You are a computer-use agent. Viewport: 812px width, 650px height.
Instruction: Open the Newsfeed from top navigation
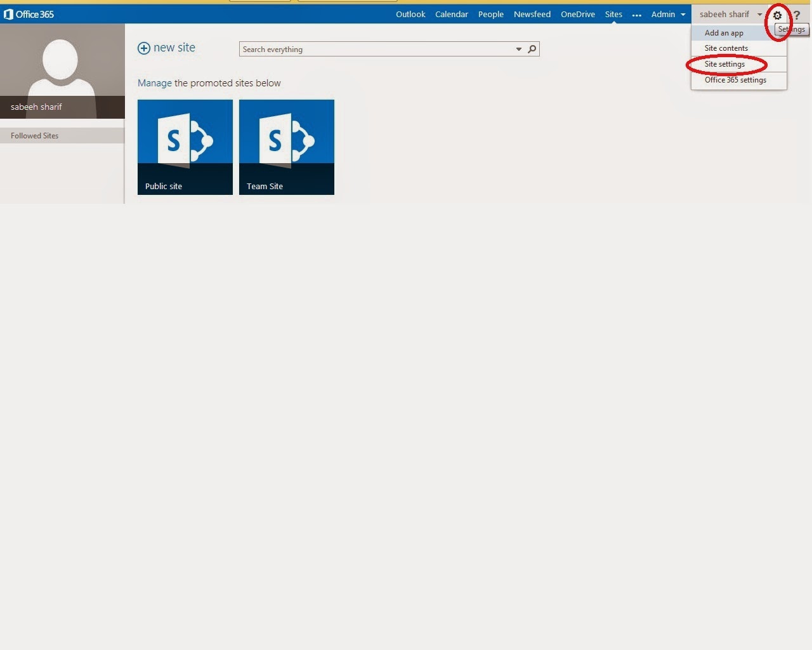pyautogui.click(x=532, y=14)
